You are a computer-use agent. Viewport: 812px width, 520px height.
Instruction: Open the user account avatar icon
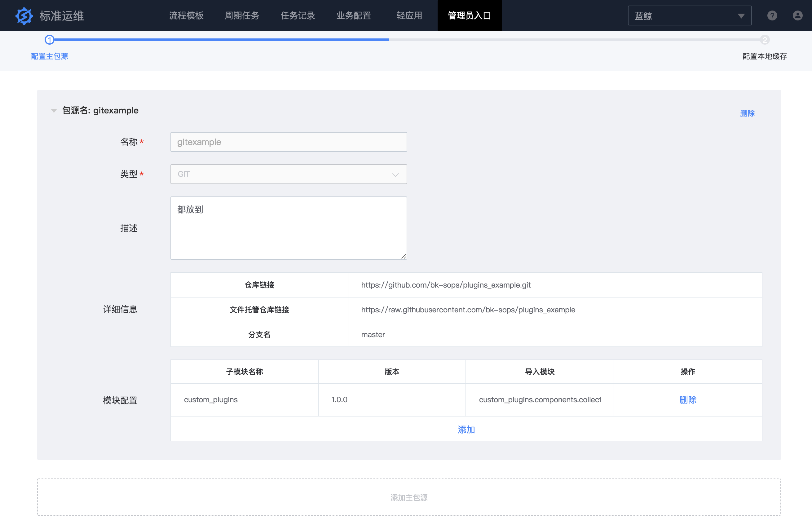(797, 15)
